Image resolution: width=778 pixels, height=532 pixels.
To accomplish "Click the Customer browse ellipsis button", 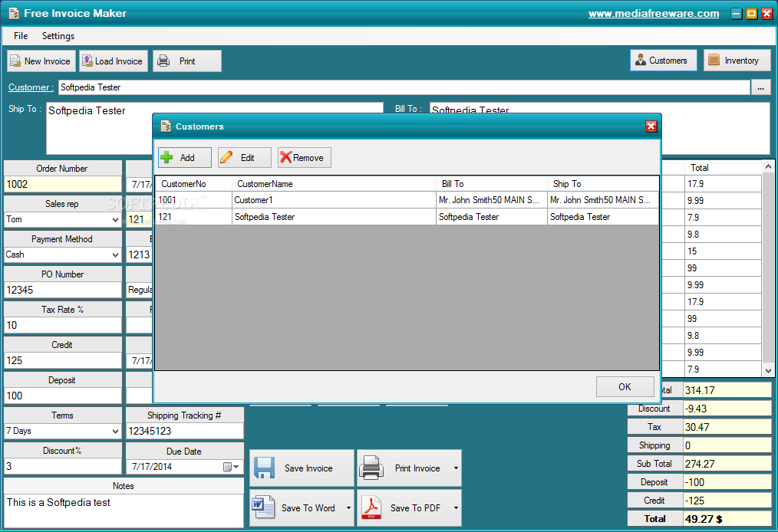I will pos(760,87).
